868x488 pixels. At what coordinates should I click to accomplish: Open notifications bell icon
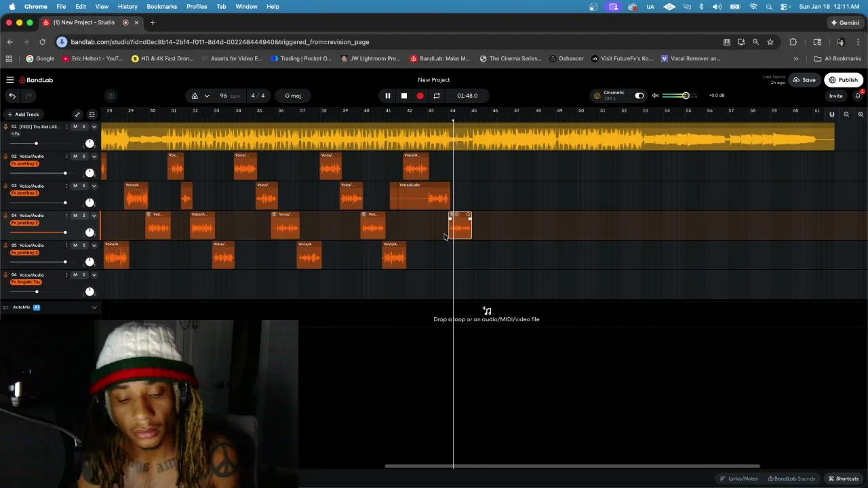[x=858, y=96]
